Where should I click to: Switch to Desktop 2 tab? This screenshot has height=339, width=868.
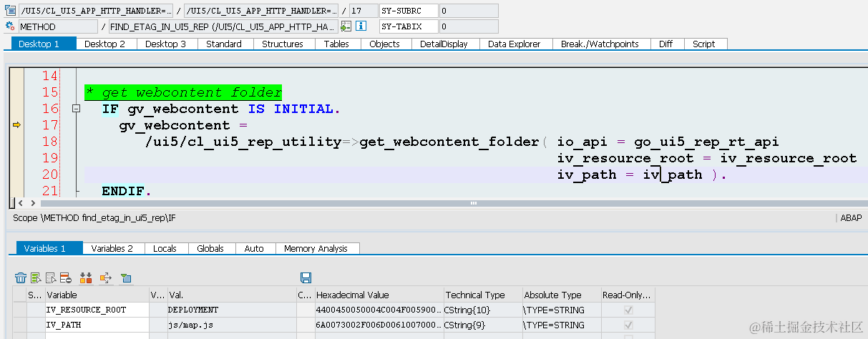[105, 44]
